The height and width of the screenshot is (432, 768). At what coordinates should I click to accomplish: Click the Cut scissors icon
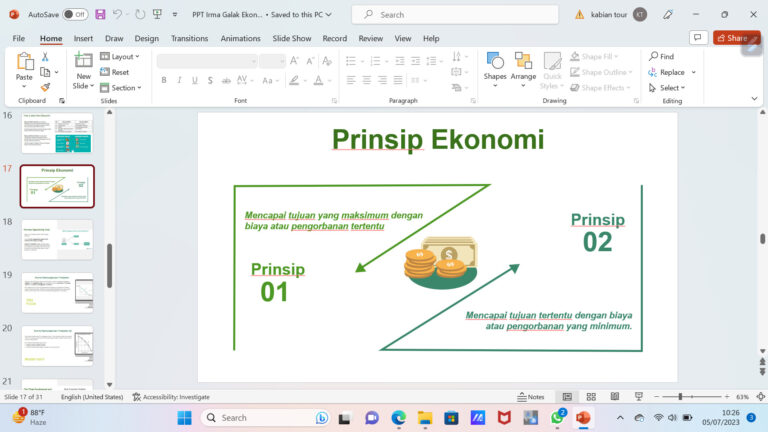click(45, 57)
